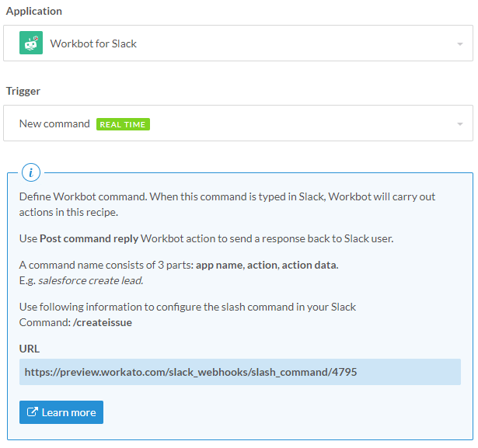Viewport: 478px width, 448px height.
Task: Click the Workbot for Slack label text
Action: 93,43
